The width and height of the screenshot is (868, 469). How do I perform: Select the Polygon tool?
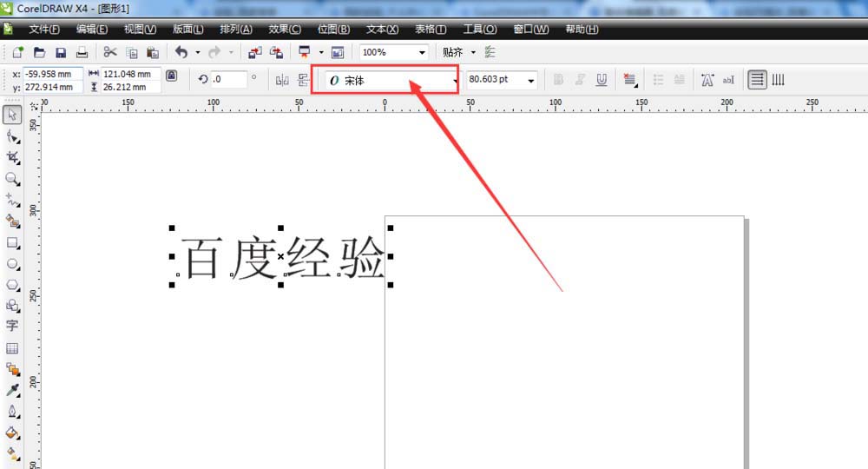pos(13,285)
